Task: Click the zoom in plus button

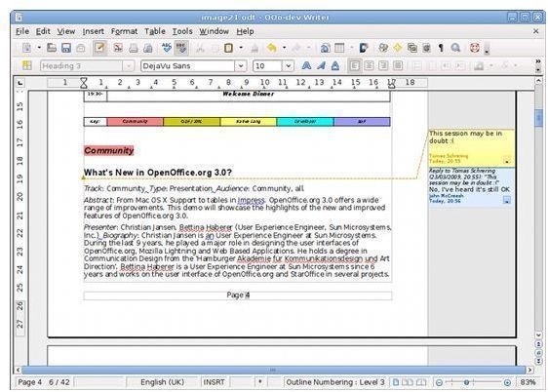Action: tap(507, 382)
